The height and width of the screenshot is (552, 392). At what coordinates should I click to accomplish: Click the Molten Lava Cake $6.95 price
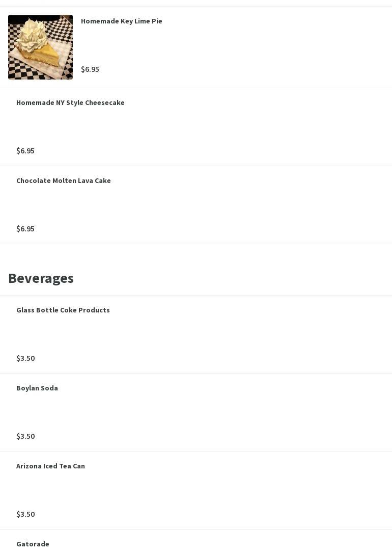(x=25, y=229)
